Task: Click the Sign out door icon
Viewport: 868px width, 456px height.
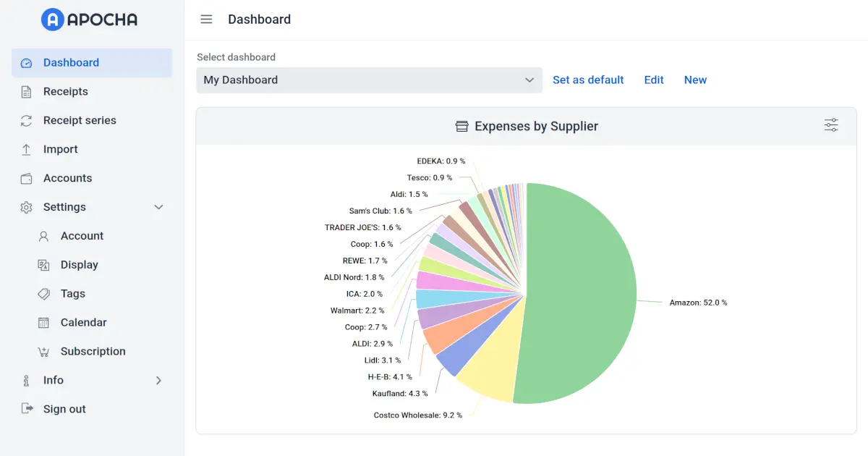Action: click(27, 409)
